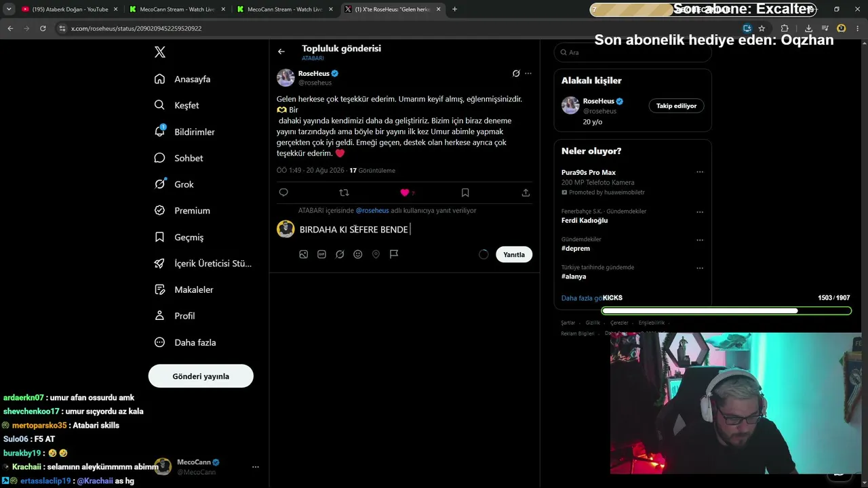This screenshot has height=488, width=868.
Task: Click the location pin icon in reply toolbar
Action: [x=376, y=254]
